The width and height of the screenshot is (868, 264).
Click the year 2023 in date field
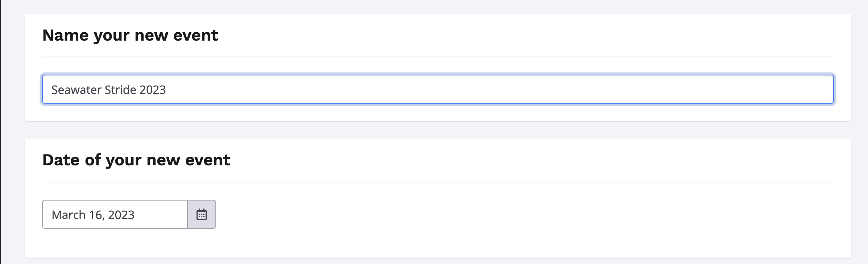[x=121, y=215]
